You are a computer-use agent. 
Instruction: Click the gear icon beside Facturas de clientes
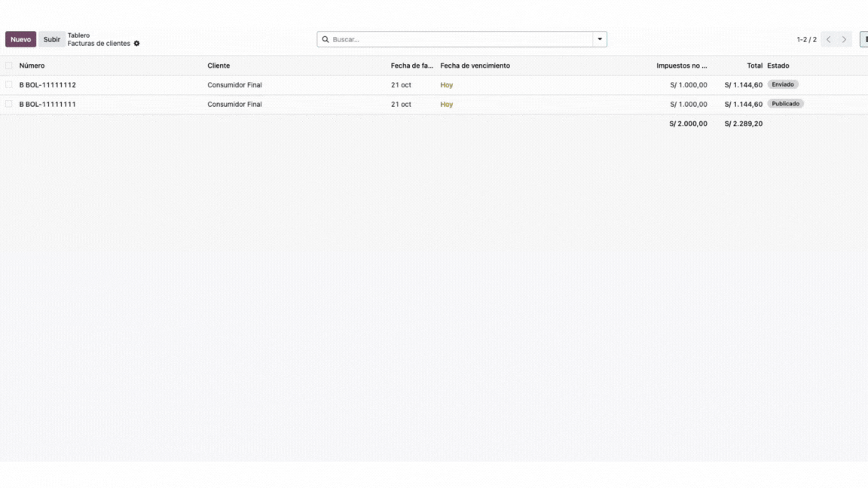pyautogui.click(x=136, y=44)
